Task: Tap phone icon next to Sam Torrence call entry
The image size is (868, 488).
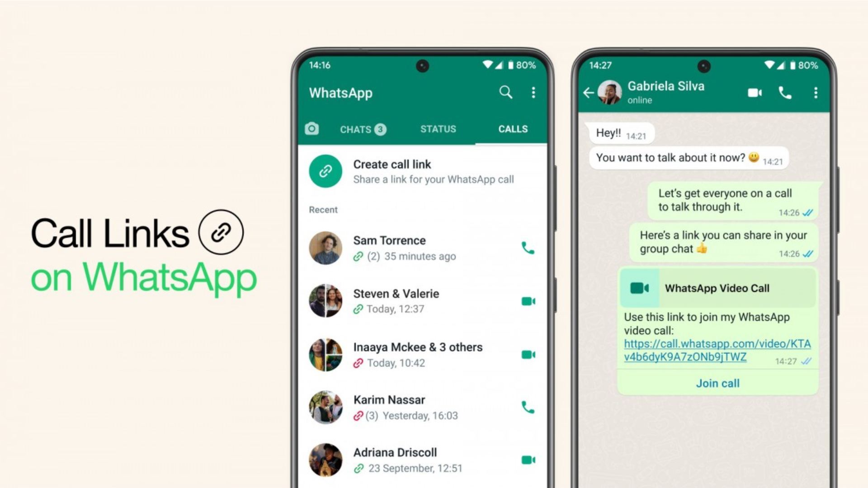Action: (x=526, y=247)
